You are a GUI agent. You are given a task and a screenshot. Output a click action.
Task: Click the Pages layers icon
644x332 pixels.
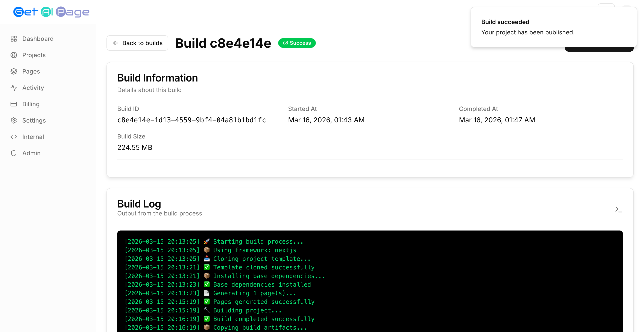coord(14,71)
